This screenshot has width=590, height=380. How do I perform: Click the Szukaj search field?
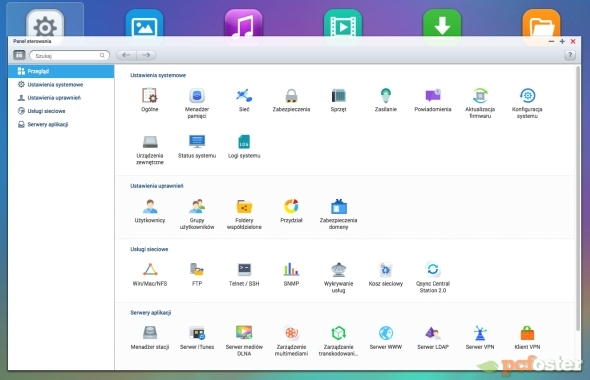[69, 55]
